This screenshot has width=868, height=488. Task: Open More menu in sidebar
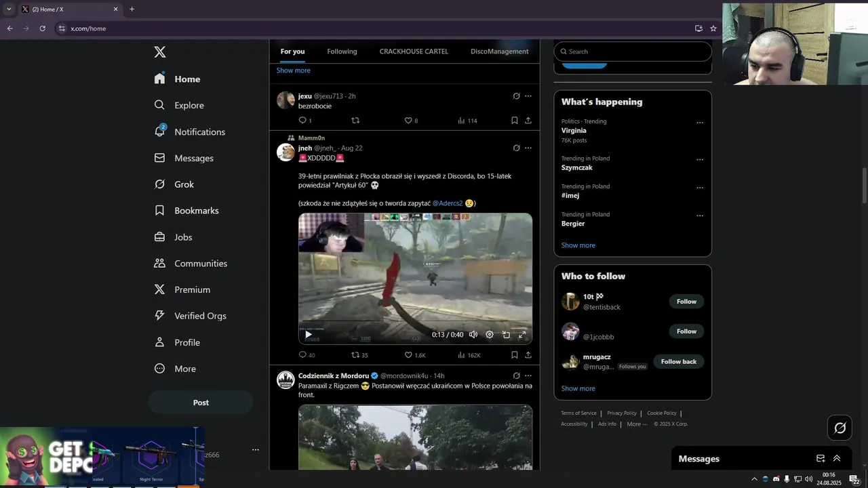(x=175, y=369)
